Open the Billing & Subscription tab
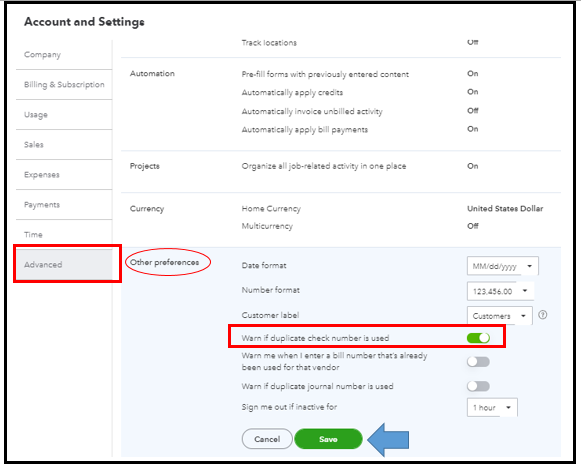Image resolution: width=581 pixels, height=466 pixels. (x=64, y=84)
